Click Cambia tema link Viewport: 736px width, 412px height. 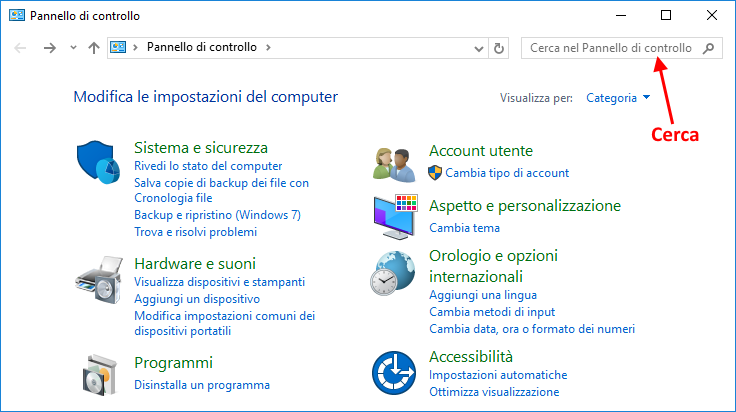pos(464,228)
